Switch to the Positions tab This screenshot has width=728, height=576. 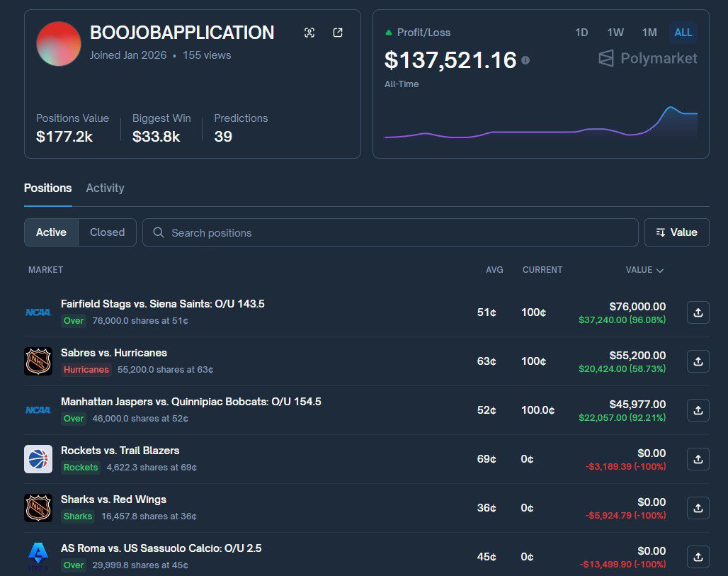pos(48,188)
